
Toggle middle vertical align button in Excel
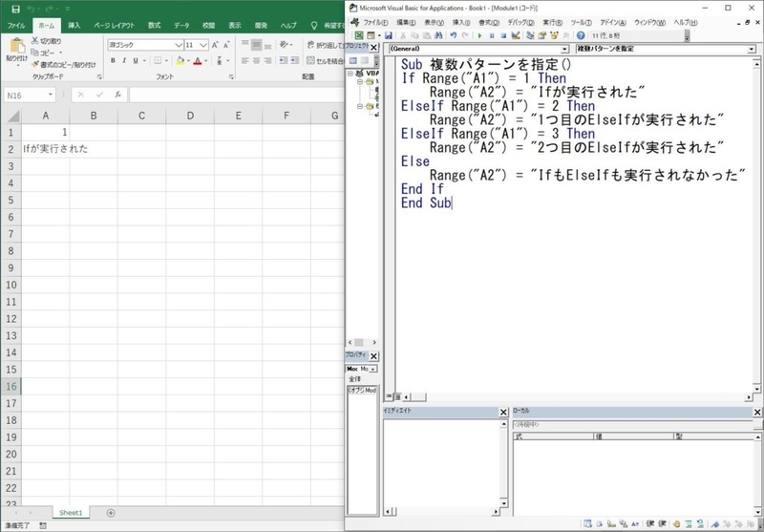tap(256, 45)
